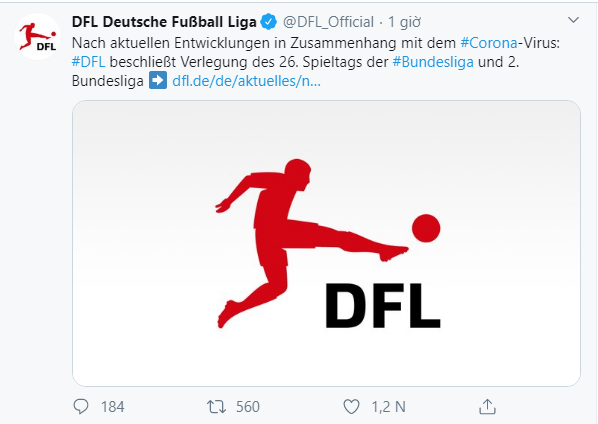Click the 560 retweets count

[x=248, y=407]
